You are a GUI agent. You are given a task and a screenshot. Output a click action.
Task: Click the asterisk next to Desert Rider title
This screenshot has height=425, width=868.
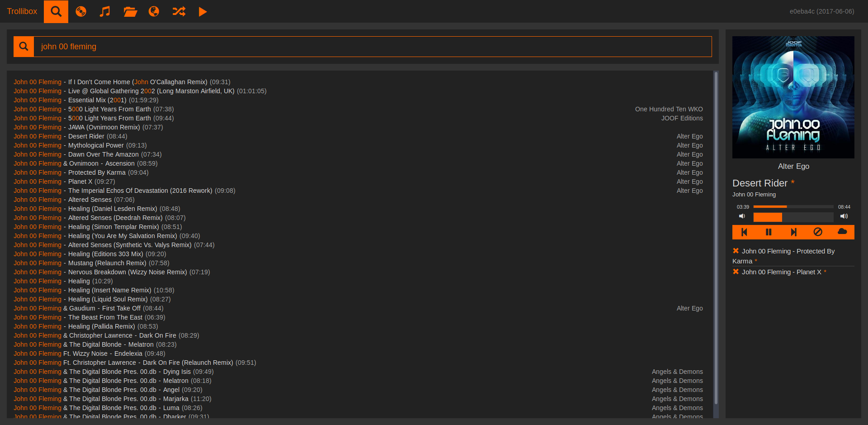coord(793,182)
